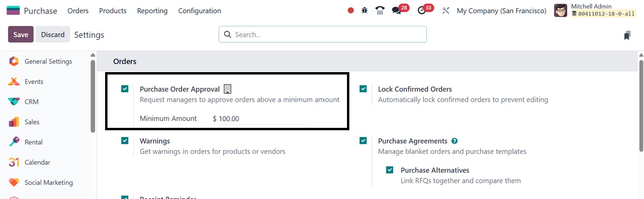
Task: Disable the Purchase Alternatives checkbox
Action: coord(390,170)
